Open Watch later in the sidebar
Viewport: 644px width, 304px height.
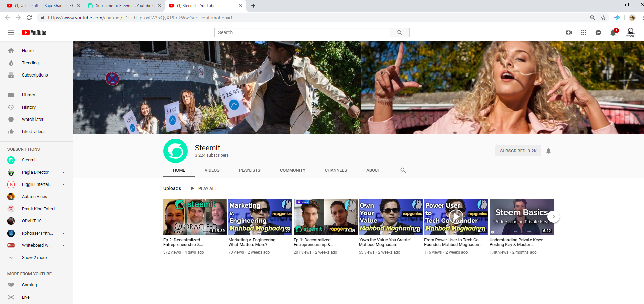click(x=37, y=120)
